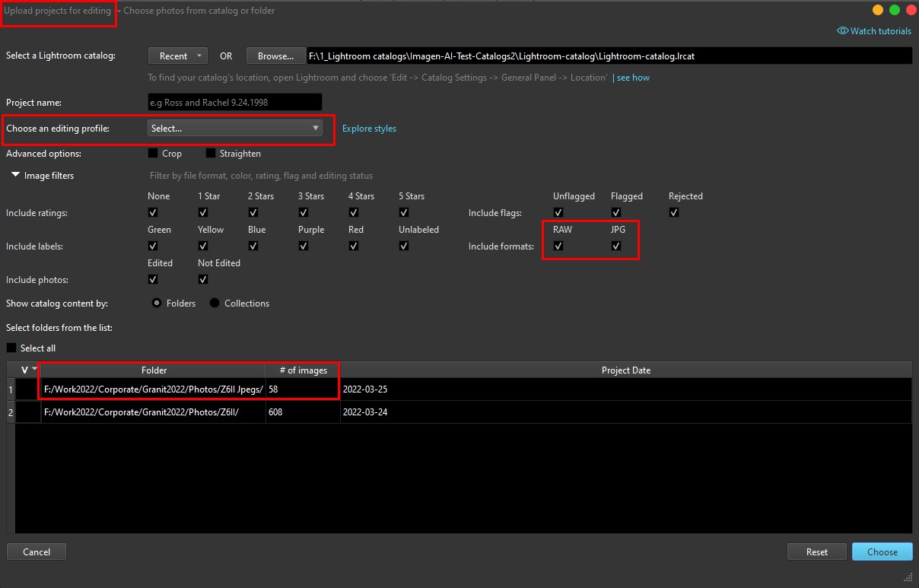The width and height of the screenshot is (919, 588).
Task: Sort by the # of images column header
Action: click(304, 370)
